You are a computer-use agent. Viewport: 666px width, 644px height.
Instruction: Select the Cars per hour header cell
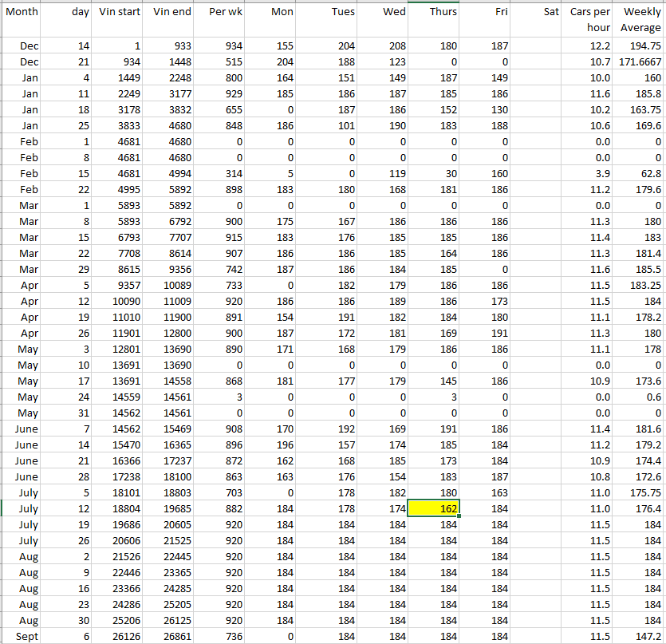pos(590,19)
